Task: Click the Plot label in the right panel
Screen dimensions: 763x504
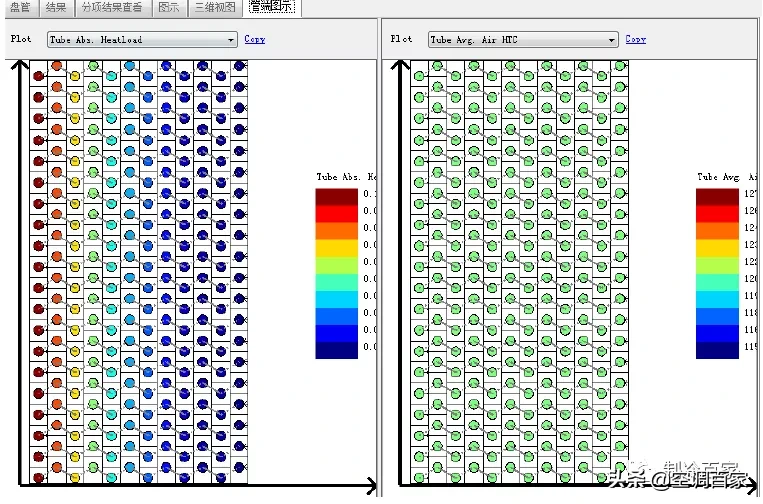Action: [401, 39]
